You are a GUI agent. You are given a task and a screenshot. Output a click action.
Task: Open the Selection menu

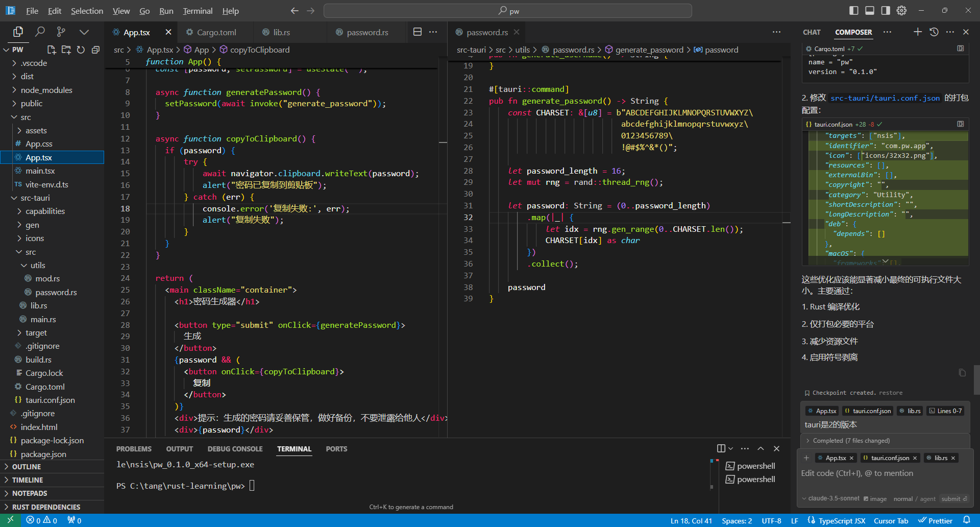click(87, 11)
